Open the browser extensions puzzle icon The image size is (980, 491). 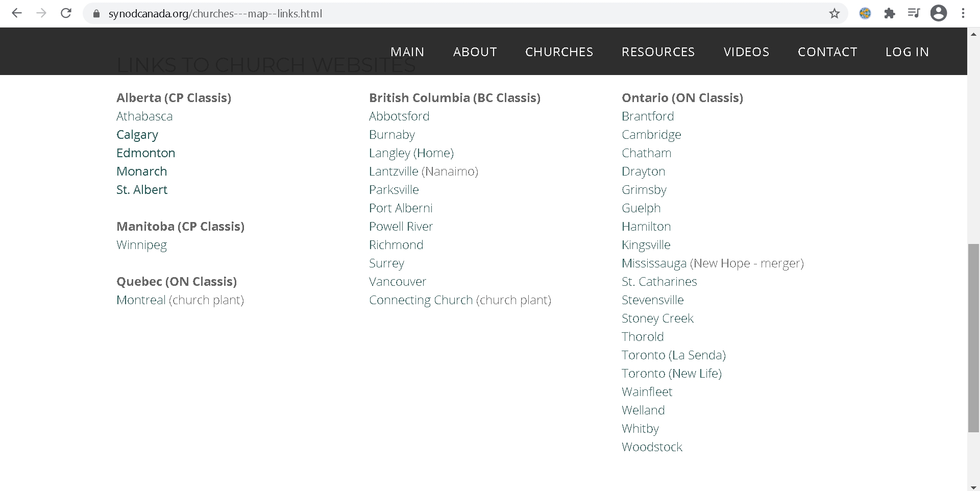(890, 13)
